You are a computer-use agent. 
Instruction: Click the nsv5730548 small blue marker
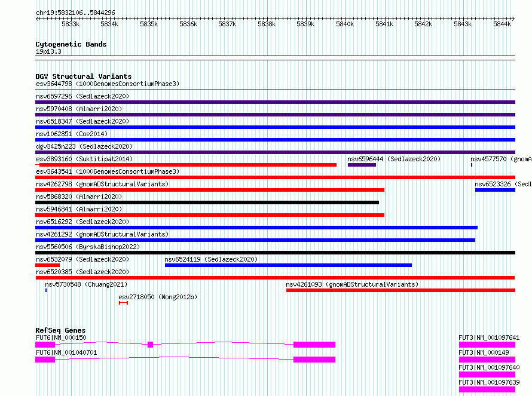(46, 290)
